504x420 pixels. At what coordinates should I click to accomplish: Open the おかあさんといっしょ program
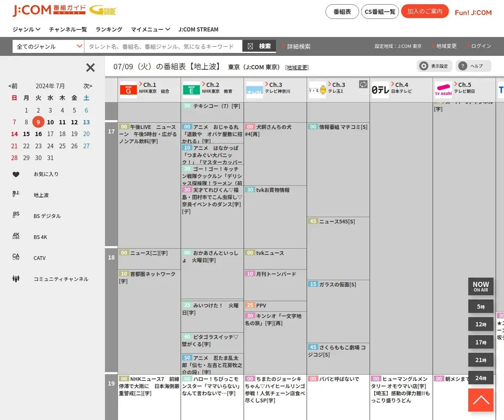(x=212, y=273)
